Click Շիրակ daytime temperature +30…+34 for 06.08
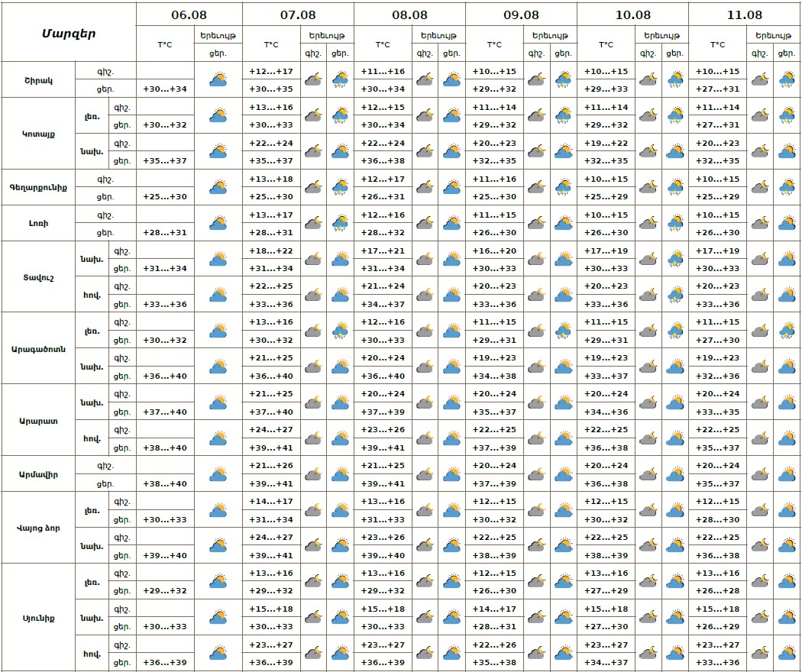The image size is (802, 672). 165,89
